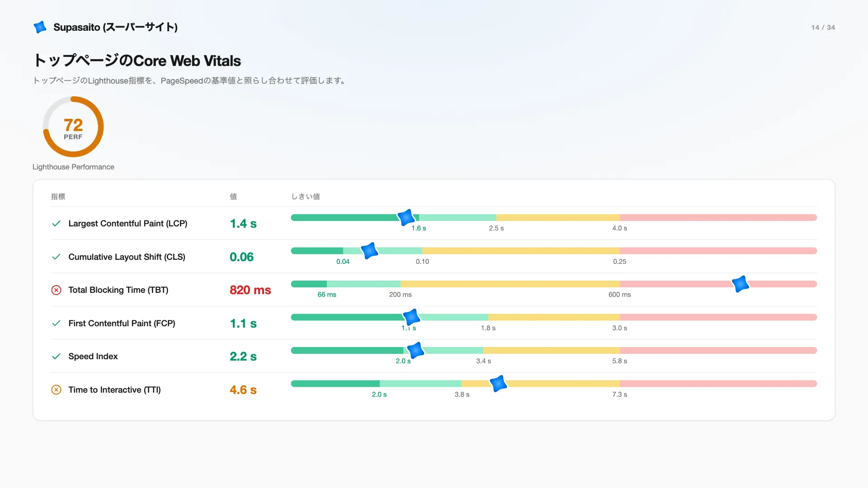Click the FCP green checkmark icon

click(x=56, y=323)
